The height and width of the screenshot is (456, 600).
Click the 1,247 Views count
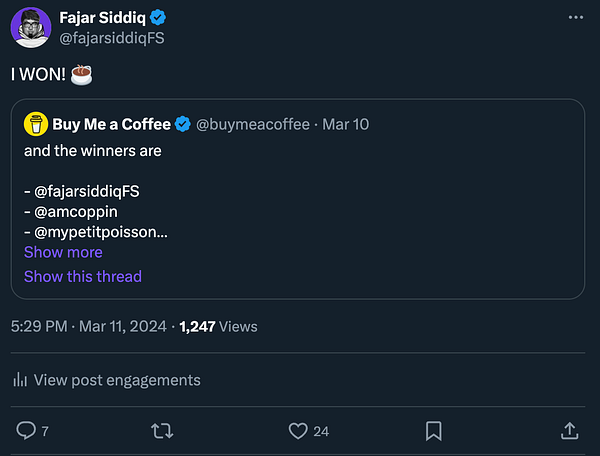coord(218,326)
